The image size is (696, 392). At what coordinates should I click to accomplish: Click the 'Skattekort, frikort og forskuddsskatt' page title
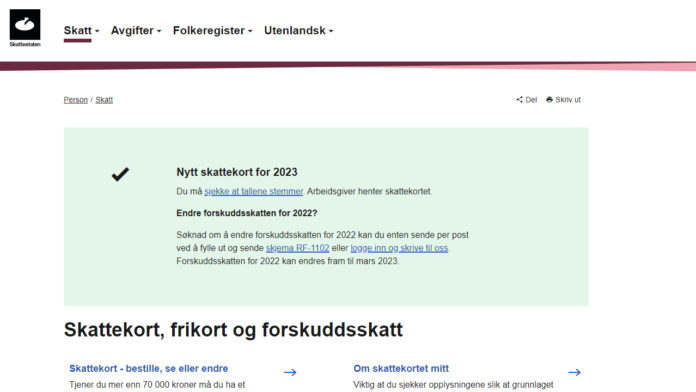233,330
